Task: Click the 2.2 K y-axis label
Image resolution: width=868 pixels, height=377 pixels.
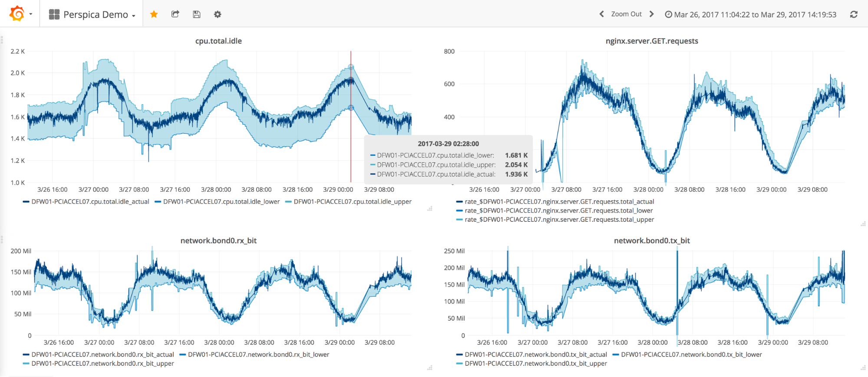Action: pyautogui.click(x=18, y=51)
